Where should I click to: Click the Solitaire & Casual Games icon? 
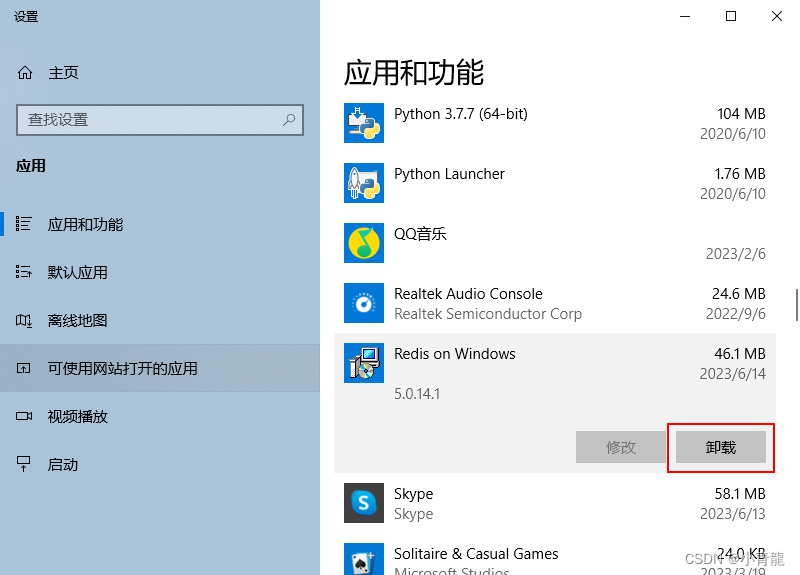pyautogui.click(x=364, y=559)
